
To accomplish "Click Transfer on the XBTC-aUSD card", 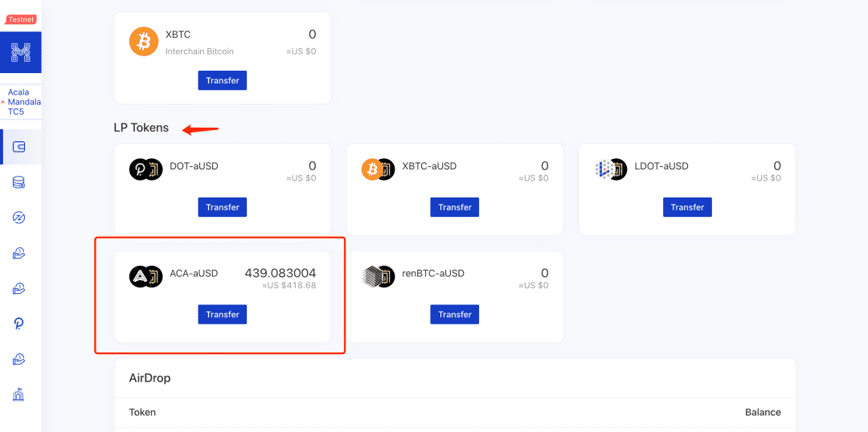I will [454, 207].
